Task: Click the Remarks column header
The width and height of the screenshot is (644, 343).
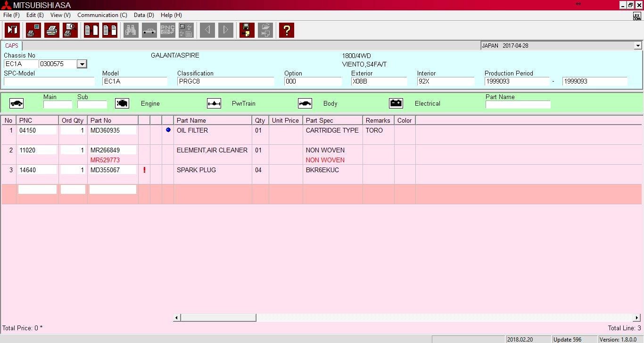Action: [378, 120]
